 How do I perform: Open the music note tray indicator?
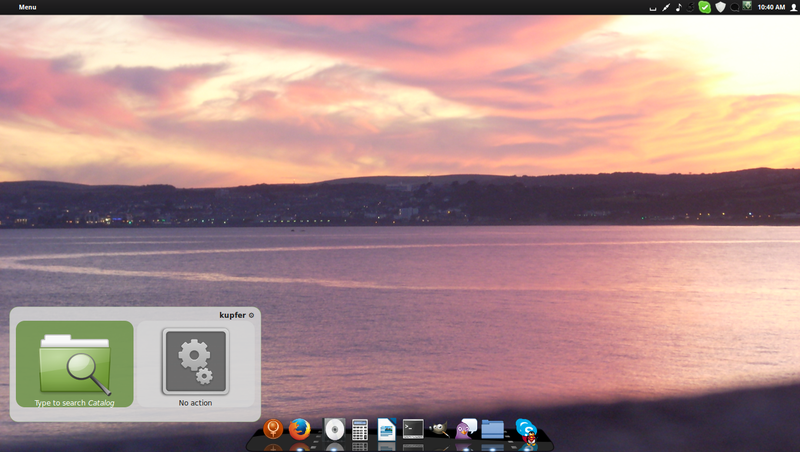(x=679, y=7)
